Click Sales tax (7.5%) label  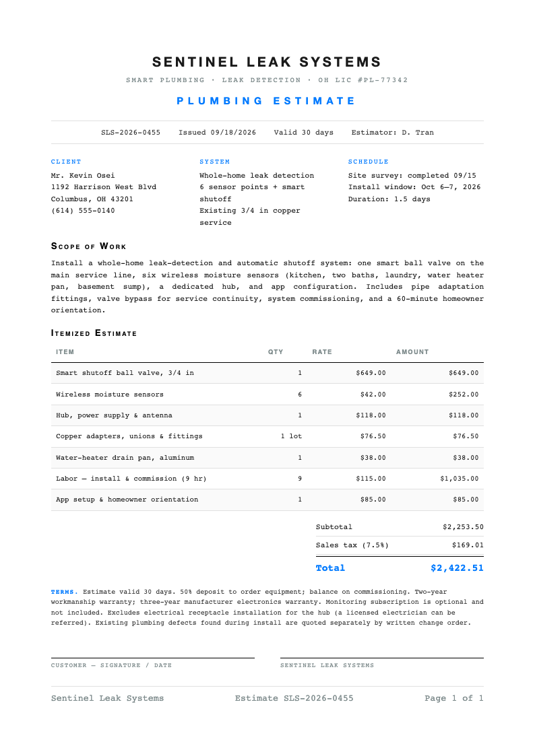352,545
